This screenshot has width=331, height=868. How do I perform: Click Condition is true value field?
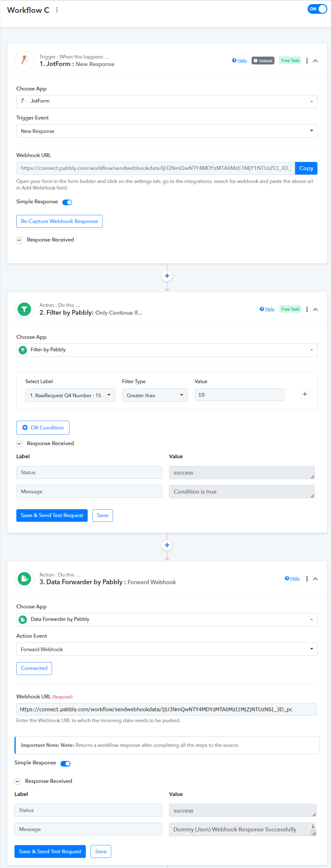242,492
